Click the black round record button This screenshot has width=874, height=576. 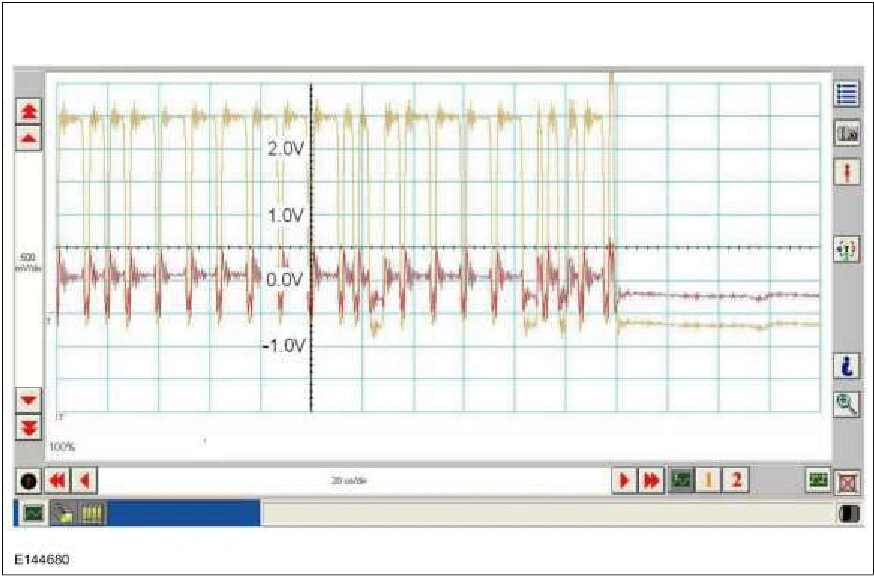[x=28, y=481]
